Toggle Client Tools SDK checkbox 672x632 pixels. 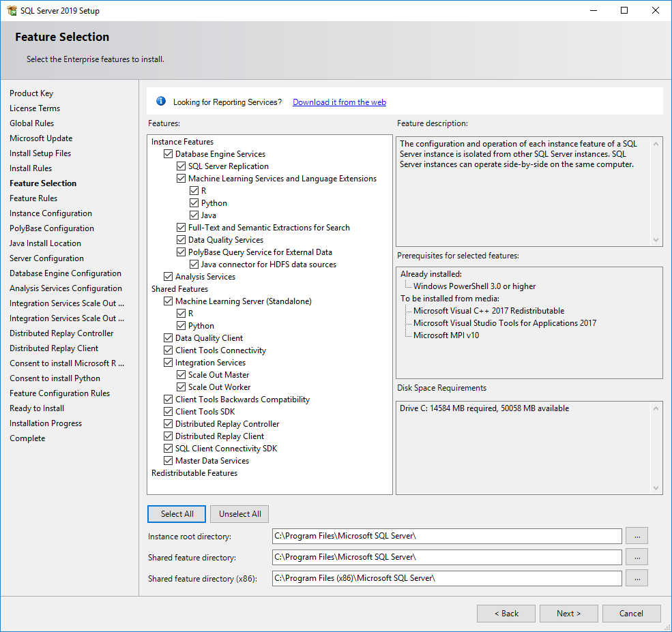point(168,412)
